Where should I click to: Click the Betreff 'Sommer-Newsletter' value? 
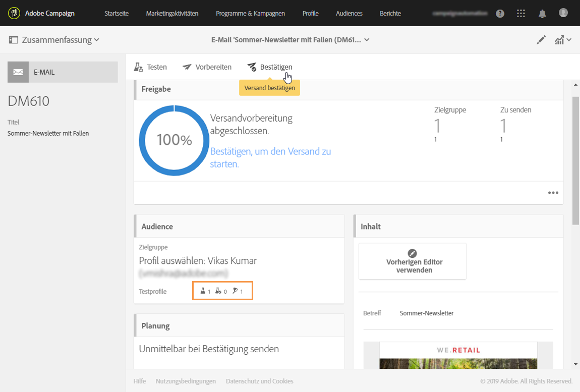pyautogui.click(x=427, y=313)
